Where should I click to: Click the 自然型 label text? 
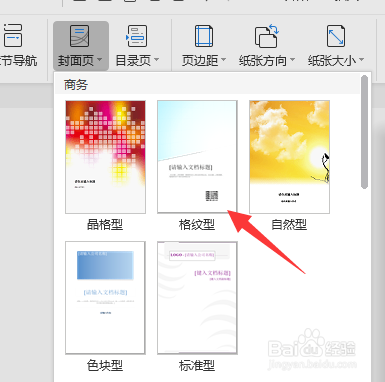pyautogui.click(x=289, y=225)
